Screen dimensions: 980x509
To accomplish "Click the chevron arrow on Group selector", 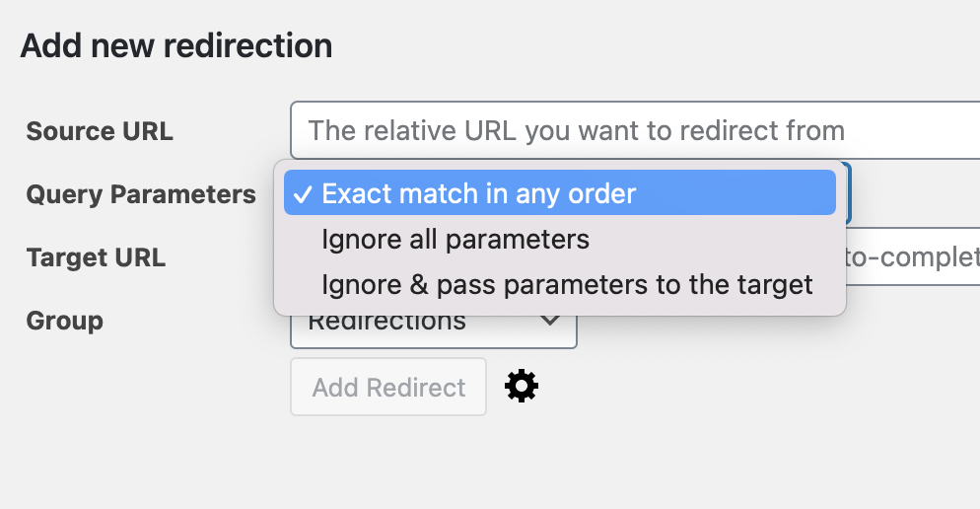I will pyautogui.click(x=550, y=321).
